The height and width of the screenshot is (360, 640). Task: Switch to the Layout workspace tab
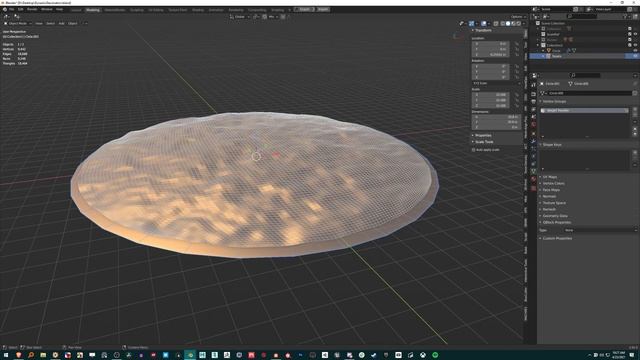pyautogui.click(x=76, y=9)
